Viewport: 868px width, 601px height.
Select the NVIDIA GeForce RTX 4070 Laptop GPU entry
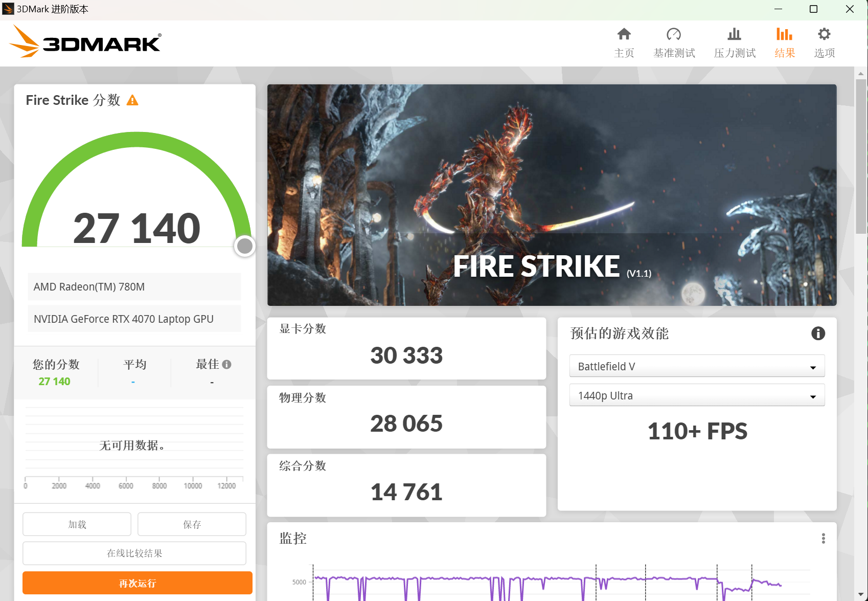pos(134,319)
